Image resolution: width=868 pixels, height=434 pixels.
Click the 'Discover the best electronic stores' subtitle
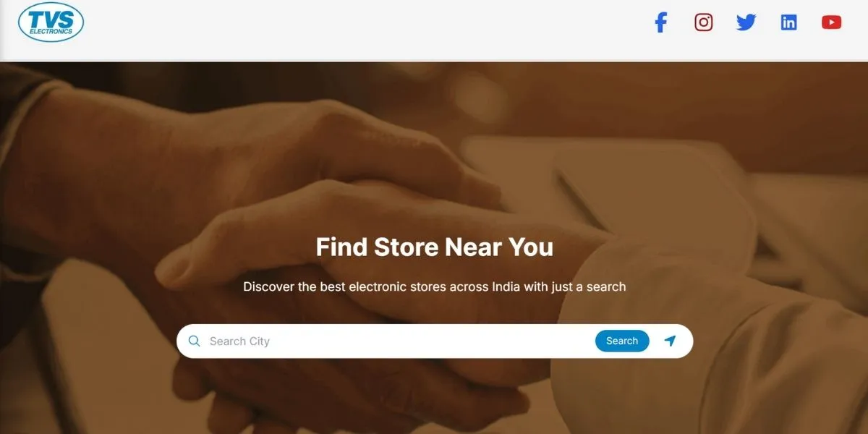pos(434,286)
